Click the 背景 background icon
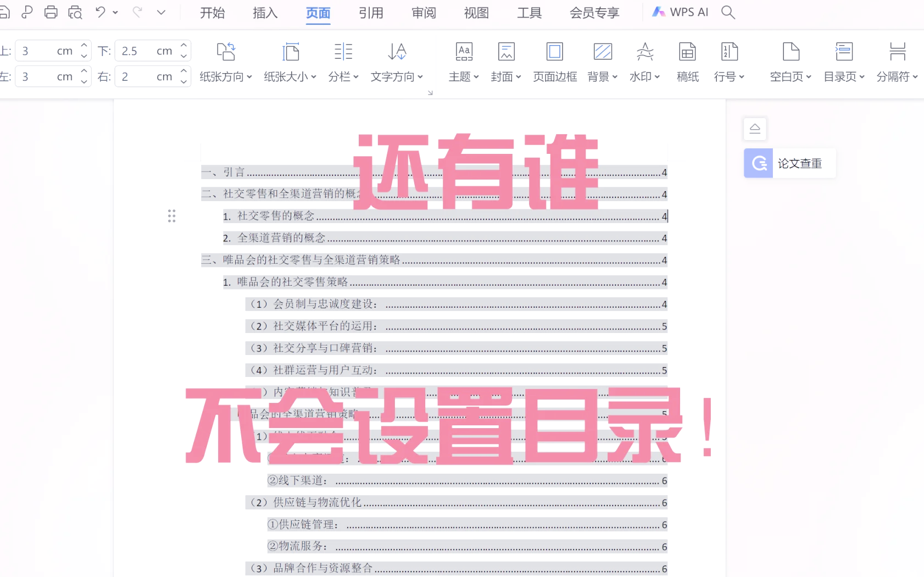 (603, 52)
